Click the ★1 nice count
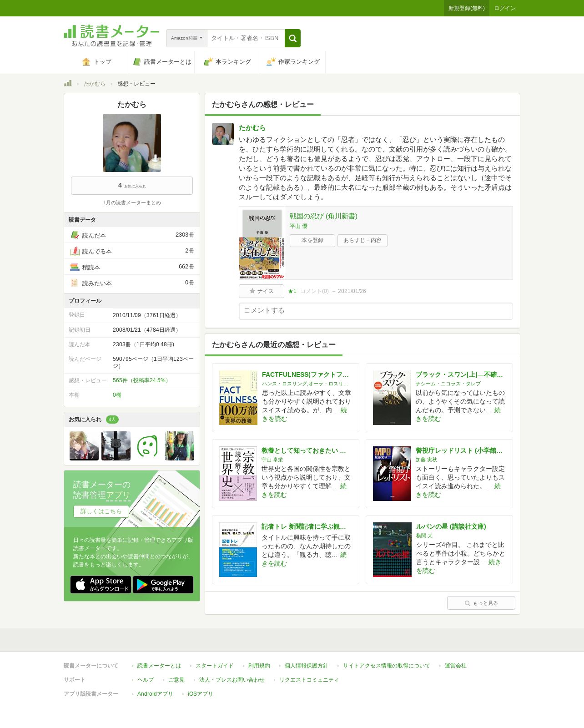 pos(292,291)
